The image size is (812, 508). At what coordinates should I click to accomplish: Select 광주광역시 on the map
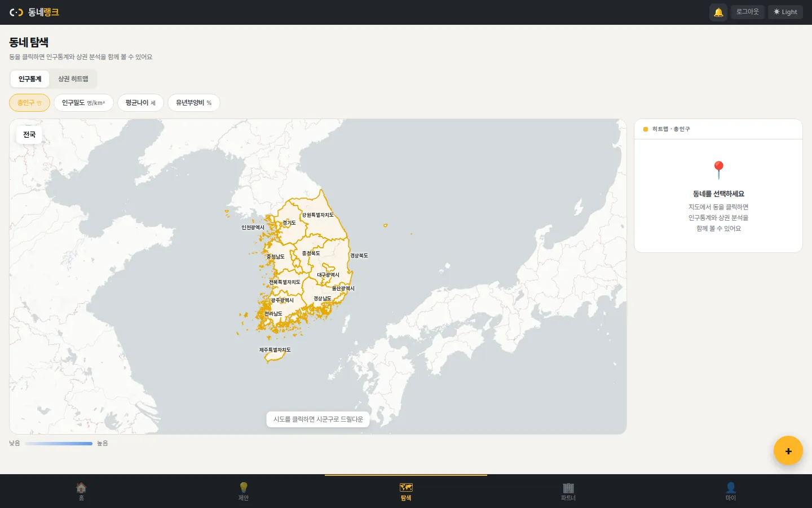coord(282,300)
